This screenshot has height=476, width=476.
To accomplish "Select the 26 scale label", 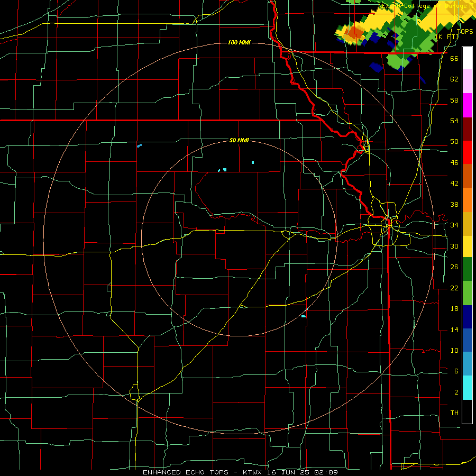I will [x=454, y=267].
